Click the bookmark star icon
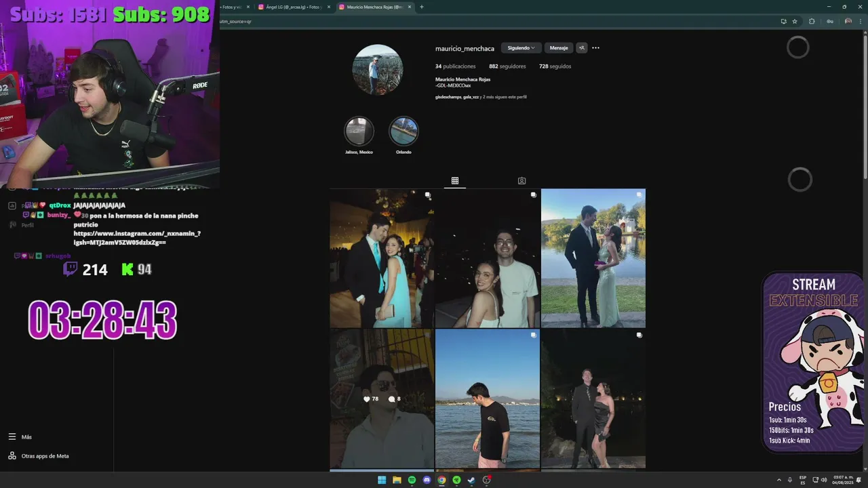Screen dimensions: 868x488 795,21
